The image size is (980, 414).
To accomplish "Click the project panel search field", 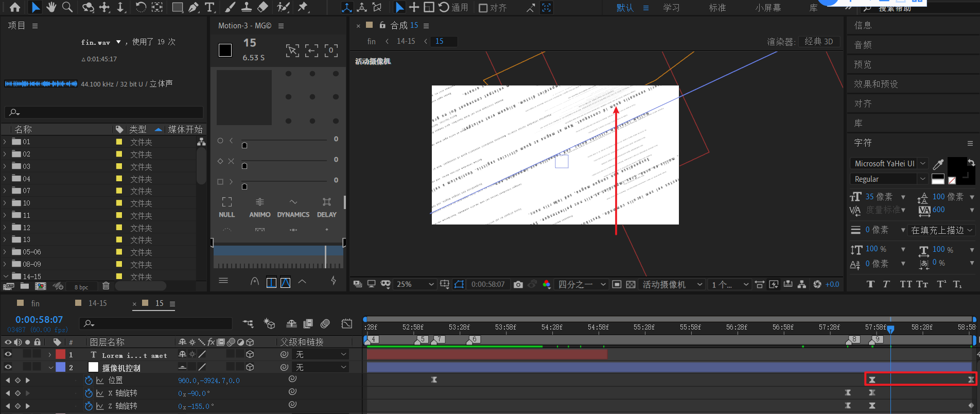I will [x=104, y=112].
